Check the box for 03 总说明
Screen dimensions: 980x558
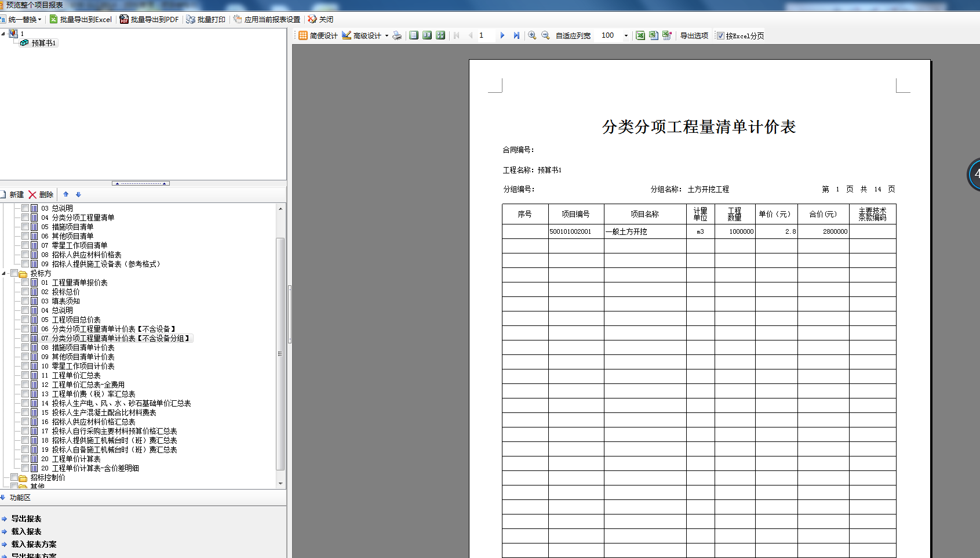(x=25, y=208)
